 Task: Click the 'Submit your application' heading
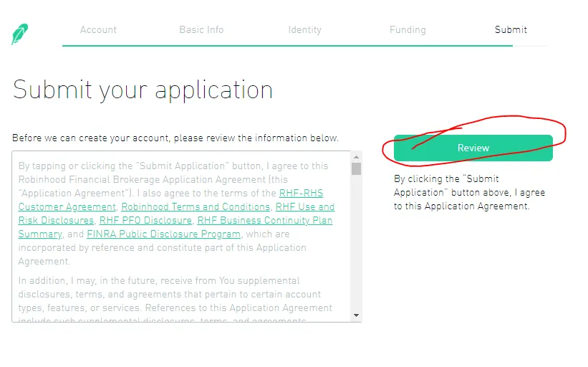click(x=143, y=90)
